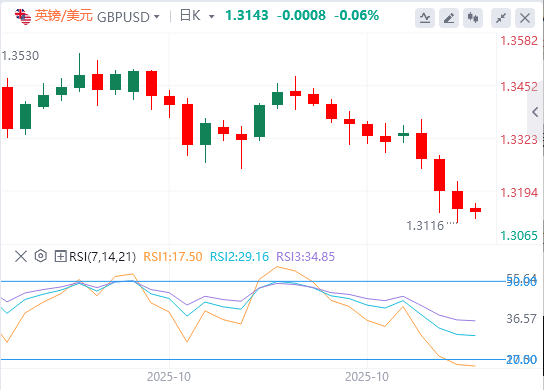544x390 pixels.
Task: Remove the RSI indicator panel
Action: pos(21,257)
